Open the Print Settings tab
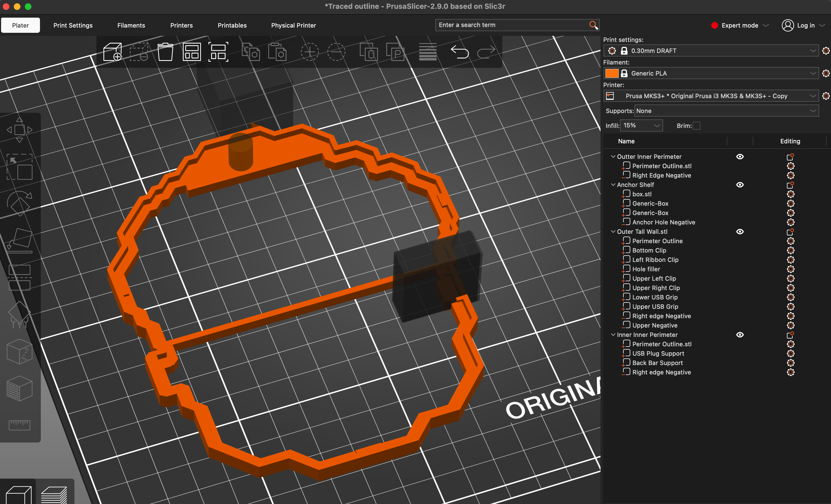831x504 pixels. coord(73,26)
